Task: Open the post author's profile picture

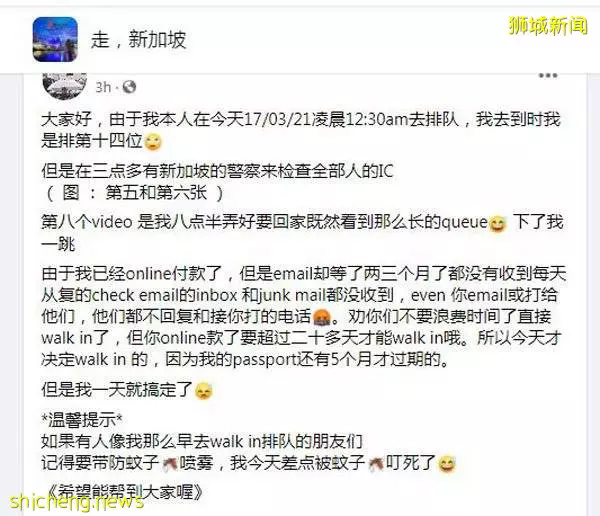Action: [65, 85]
